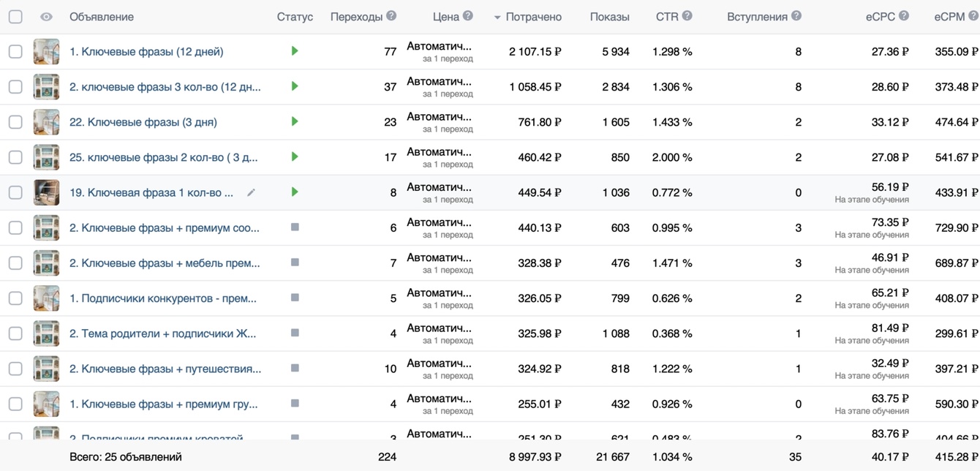Image resolution: width=980 pixels, height=471 pixels.
Task: Click the help icon next to 'Переходы' header
Action: [x=391, y=16]
